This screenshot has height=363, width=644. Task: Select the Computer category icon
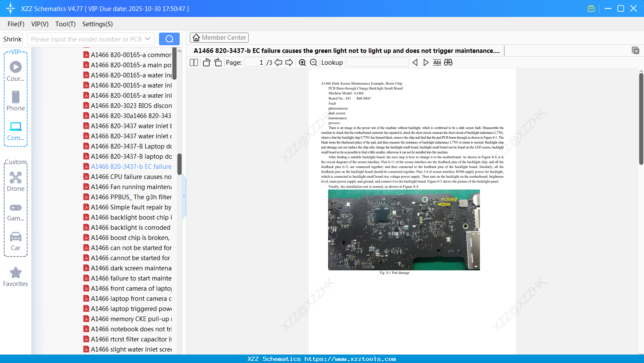tap(16, 131)
